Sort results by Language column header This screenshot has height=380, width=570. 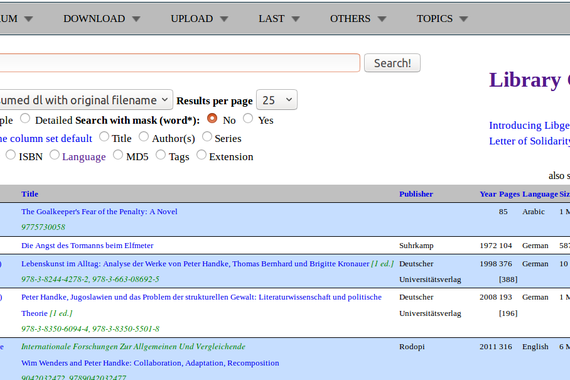(x=540, y=194)
